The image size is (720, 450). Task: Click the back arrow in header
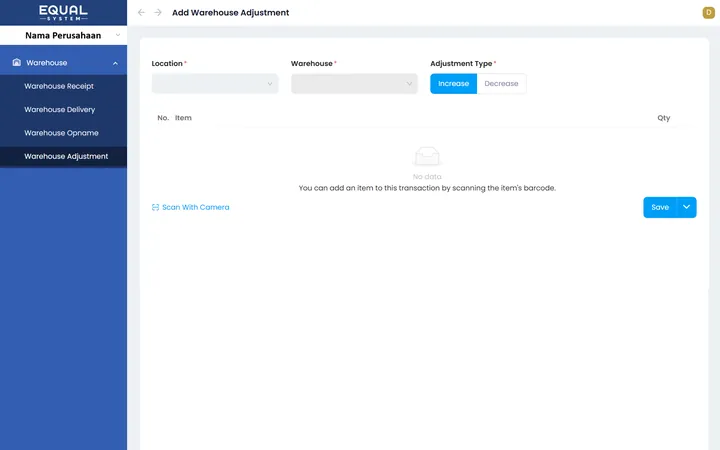coord(141,12)
